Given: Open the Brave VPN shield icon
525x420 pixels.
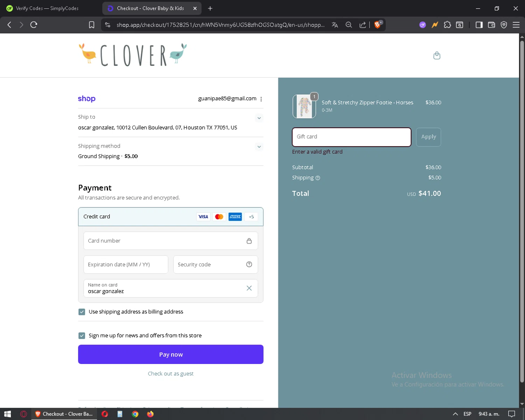Looking at the screenshot, I should tap(504, 24).
